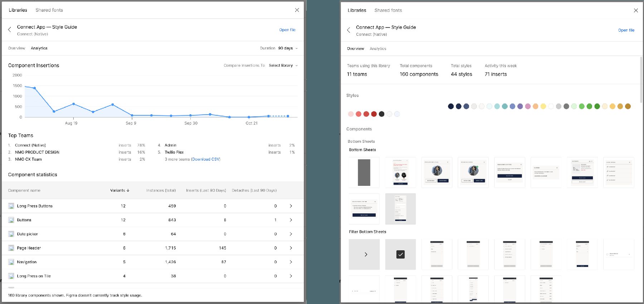
Task: Expand Long Press Buttons row chevron
Action: 291,206
